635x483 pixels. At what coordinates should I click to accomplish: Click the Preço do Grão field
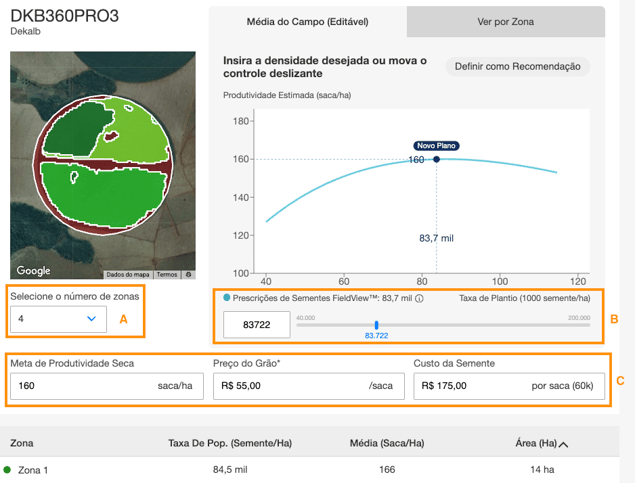click(309, 386)
